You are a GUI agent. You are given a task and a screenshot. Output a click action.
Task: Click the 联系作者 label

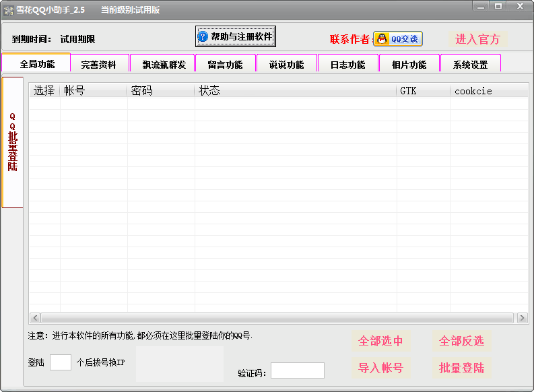click(349, 39)
